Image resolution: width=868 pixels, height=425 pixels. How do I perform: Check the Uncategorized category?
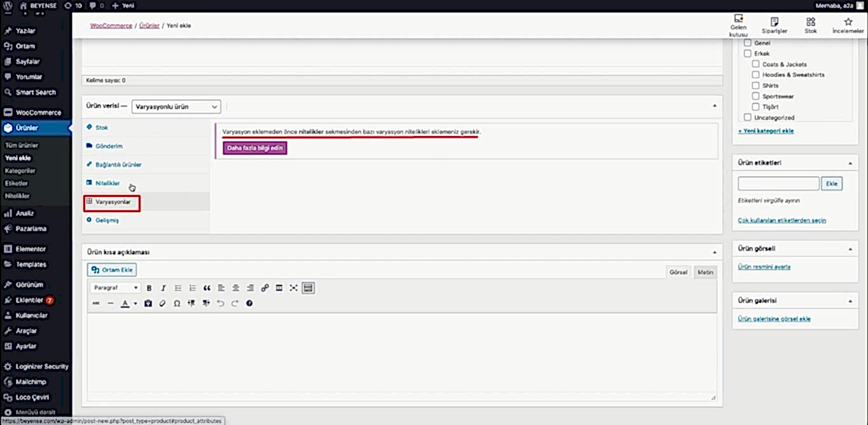[748, 118]
